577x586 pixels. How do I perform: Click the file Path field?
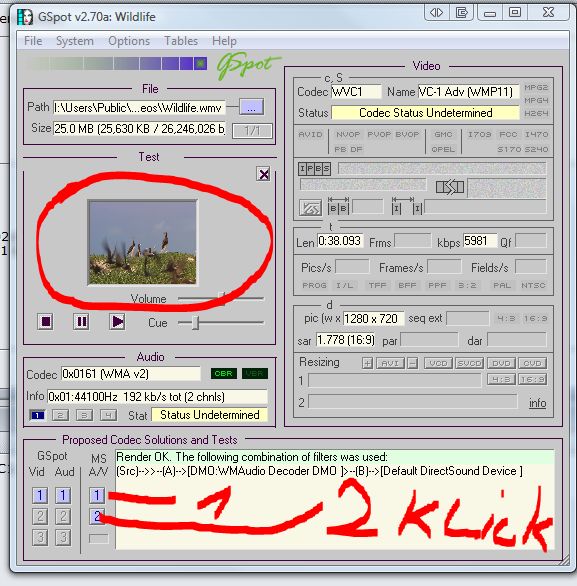point(139,107)
